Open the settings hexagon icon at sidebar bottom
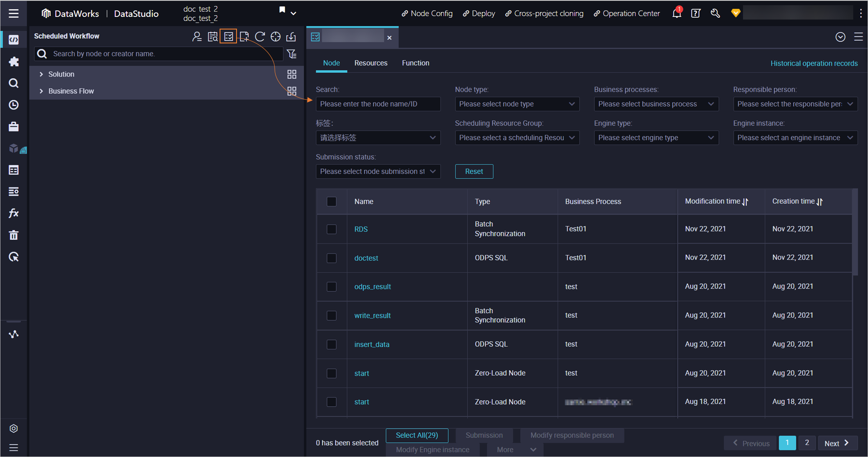Viewport: 868px width, 457px height. (13, 428)
